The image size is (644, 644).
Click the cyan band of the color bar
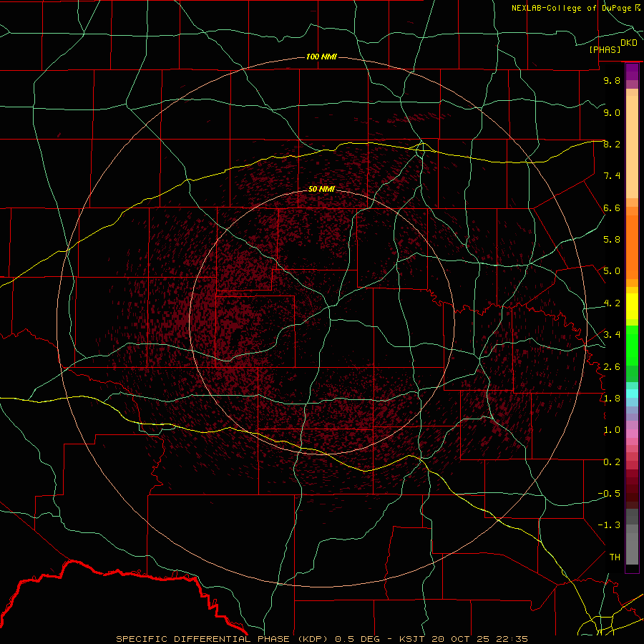(x=632, y=394)
